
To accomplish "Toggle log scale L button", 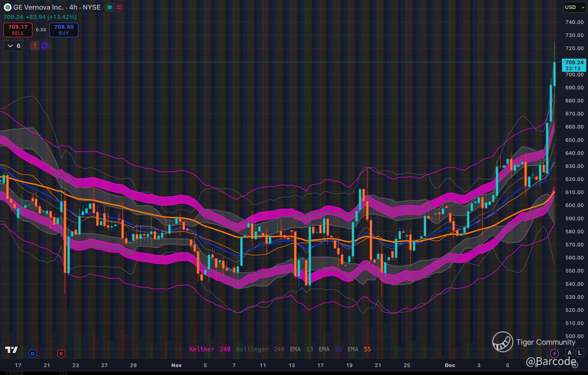I will coord(580,353).
